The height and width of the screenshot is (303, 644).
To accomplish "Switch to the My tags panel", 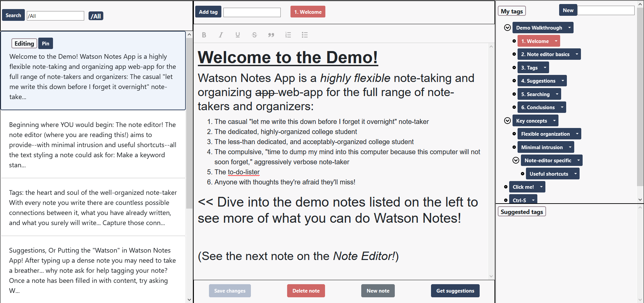I will point(511,11).
